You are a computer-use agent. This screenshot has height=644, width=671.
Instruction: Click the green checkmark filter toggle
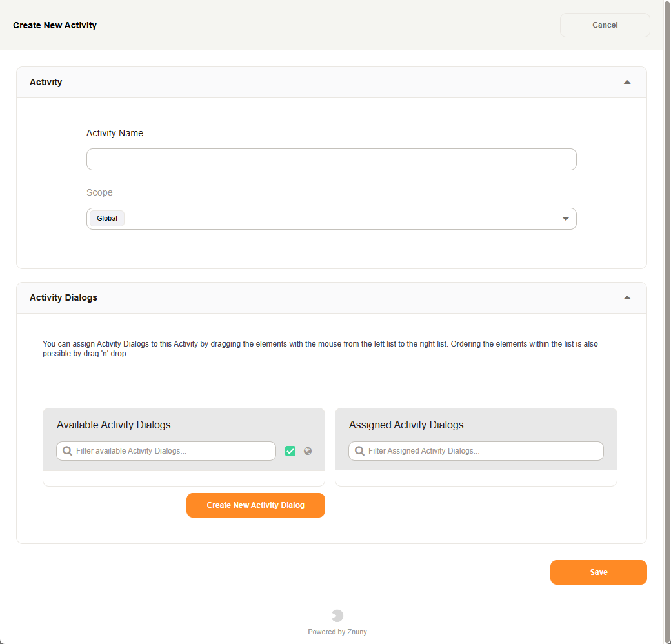coord(290,450)
